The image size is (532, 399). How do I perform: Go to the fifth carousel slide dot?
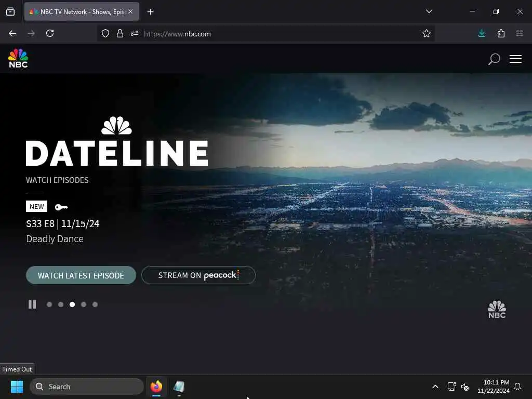click(x=95, y=304)
